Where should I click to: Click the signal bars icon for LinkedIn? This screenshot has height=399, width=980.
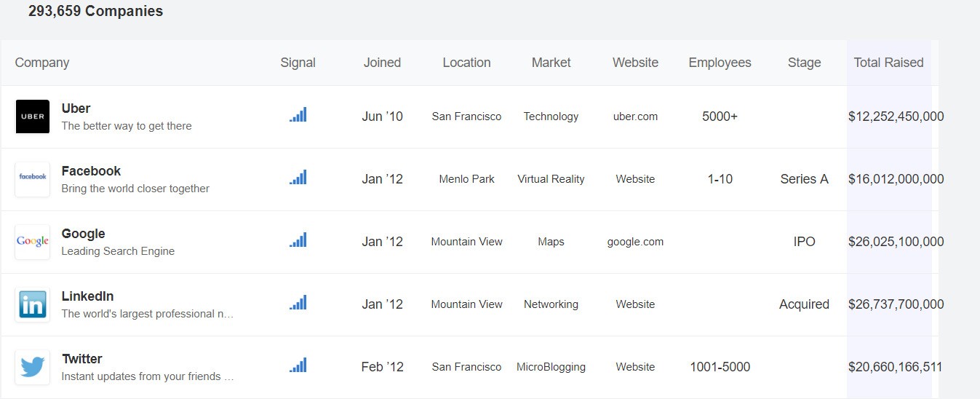point(298,302)
